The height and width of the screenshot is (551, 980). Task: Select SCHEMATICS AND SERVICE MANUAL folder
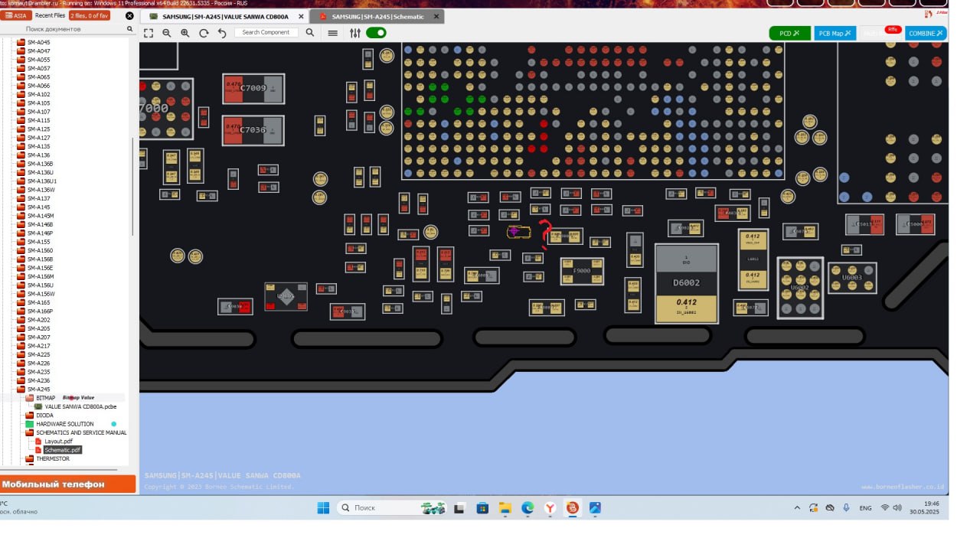(x=77, y=433)
